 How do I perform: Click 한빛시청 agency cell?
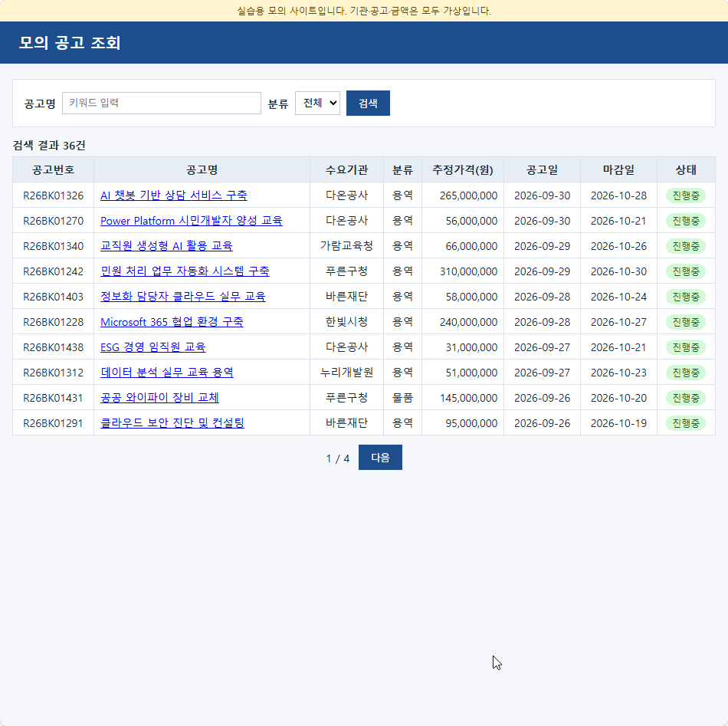(347, 322)
